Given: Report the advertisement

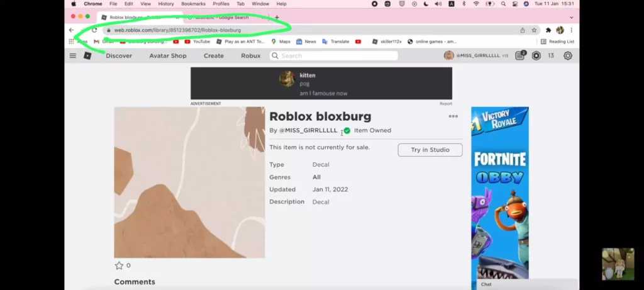Looking at the screenshot, I should pyautogui.click(x=446, y=104).
